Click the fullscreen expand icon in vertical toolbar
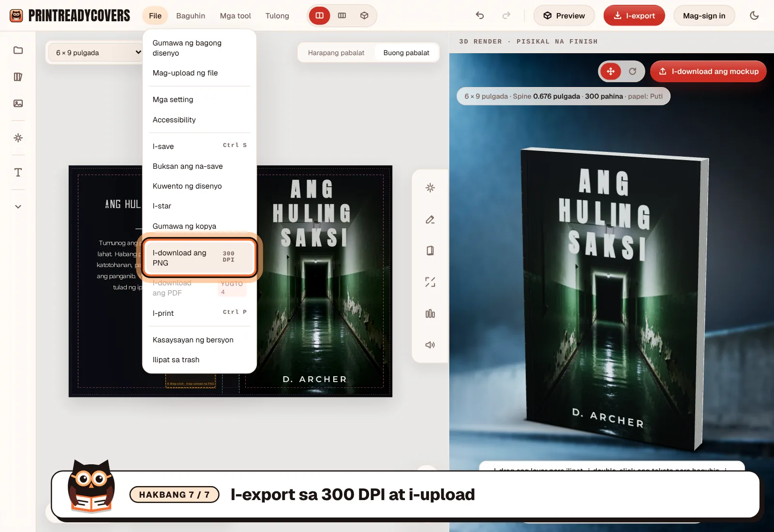The height and width of the screenshot is (532, 774). coord(430,282)
